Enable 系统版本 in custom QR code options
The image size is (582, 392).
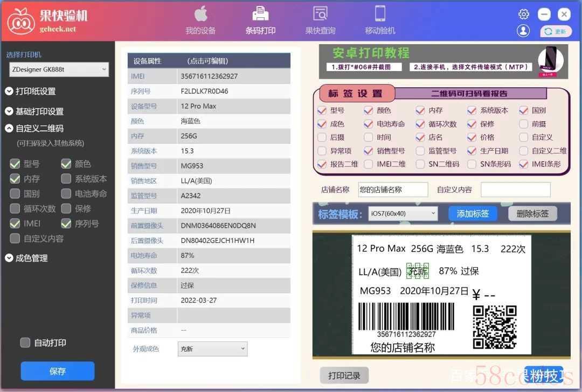(x=66, y=179)
